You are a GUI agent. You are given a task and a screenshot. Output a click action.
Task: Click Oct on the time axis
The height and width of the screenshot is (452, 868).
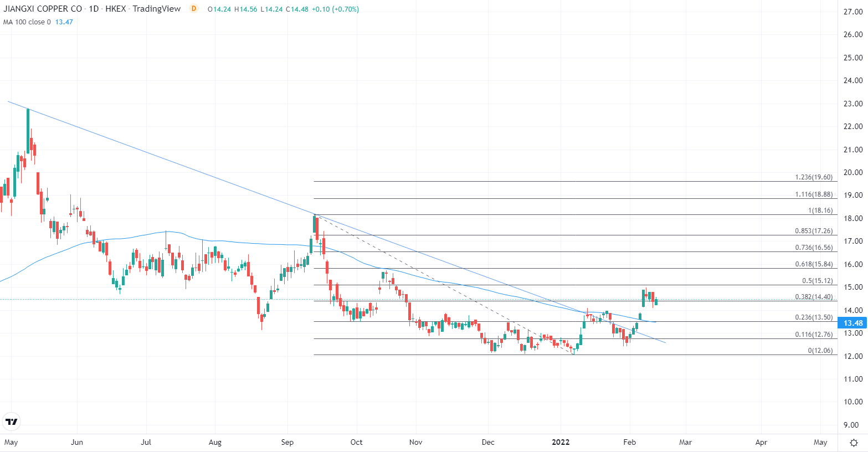[357, 442]
